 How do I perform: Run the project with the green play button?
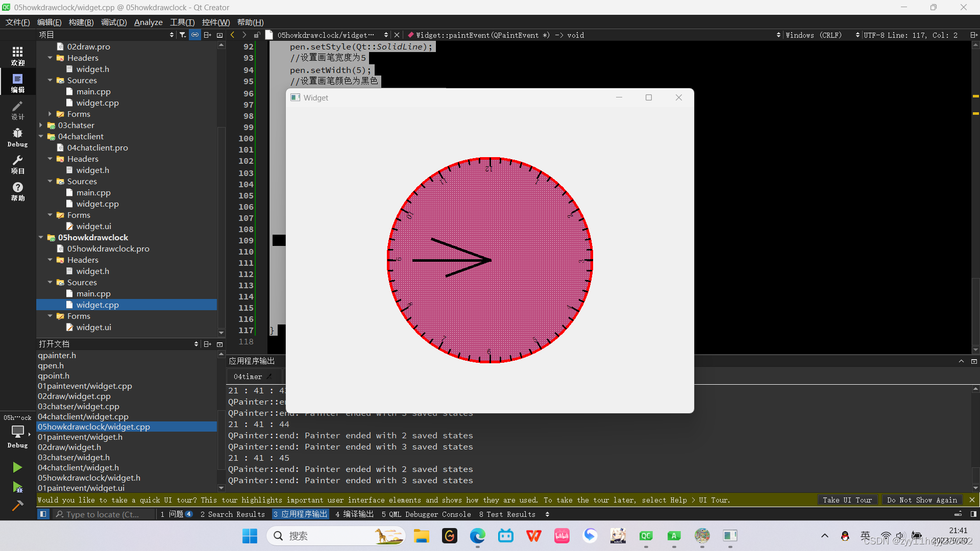click(x=17, y=467)
